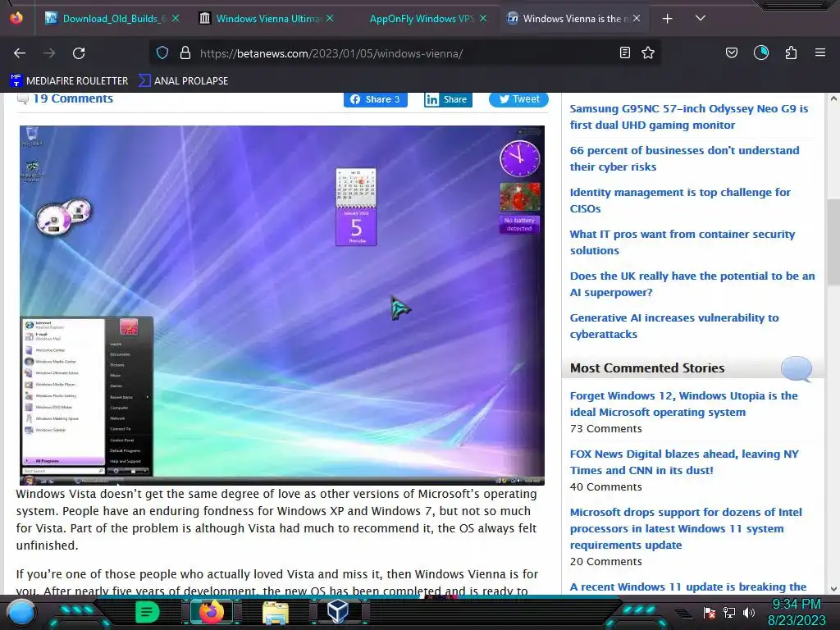Reload the current page
Image resolution: width=840 pixels, height=630 pixels.
pos(79,53)
